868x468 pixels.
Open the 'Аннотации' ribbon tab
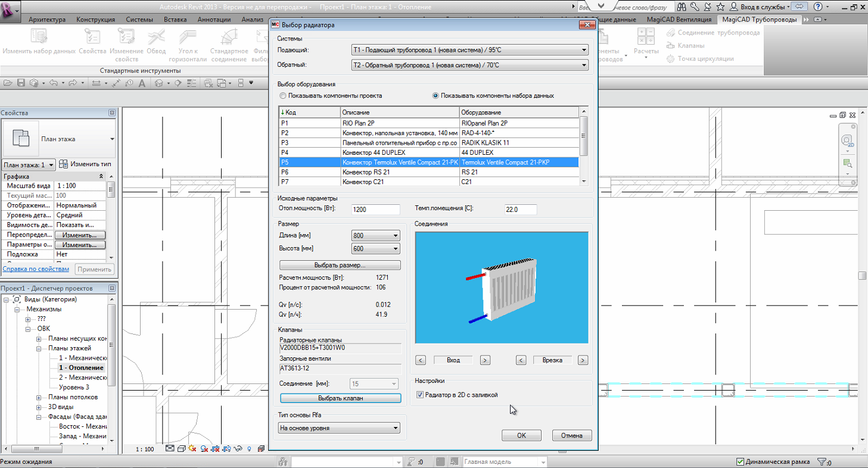coord(214,20)
